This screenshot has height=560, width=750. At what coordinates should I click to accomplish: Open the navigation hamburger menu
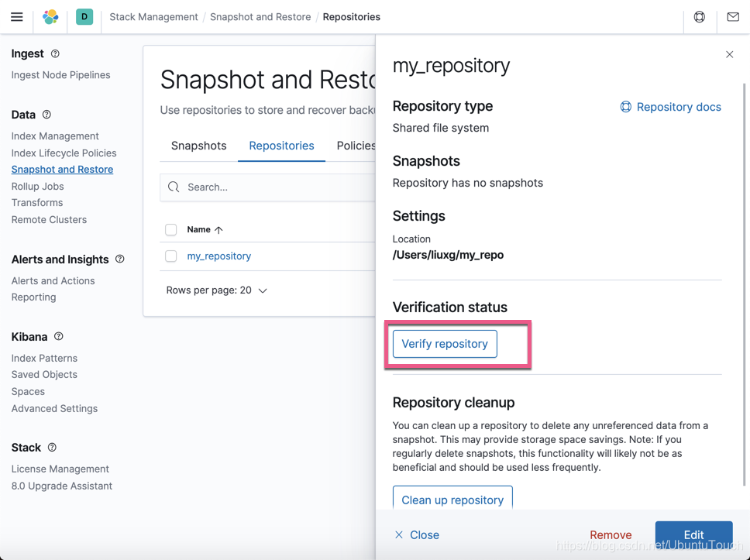tap(17, 16)
